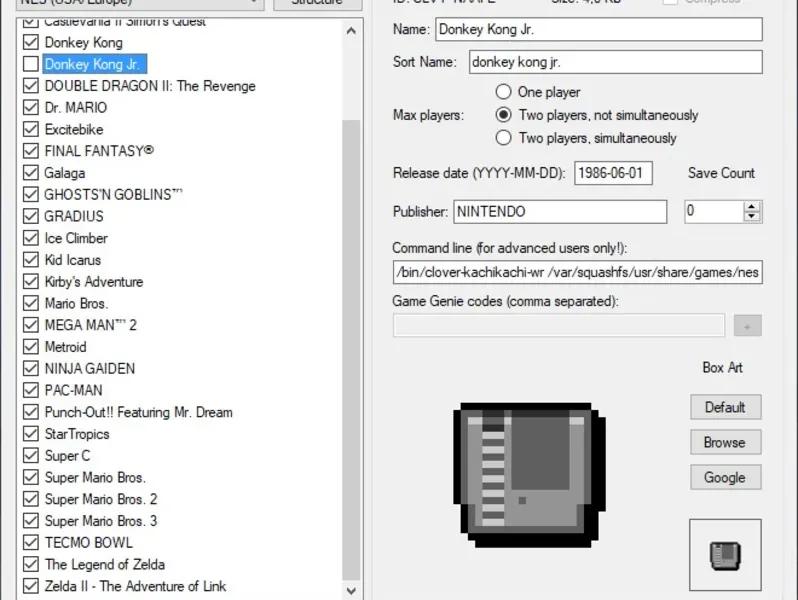Toggle the GHOSTS'N GOBLINS checkbox
The image size is (798, 600).
pyautogui.click(x=31, y=194)
